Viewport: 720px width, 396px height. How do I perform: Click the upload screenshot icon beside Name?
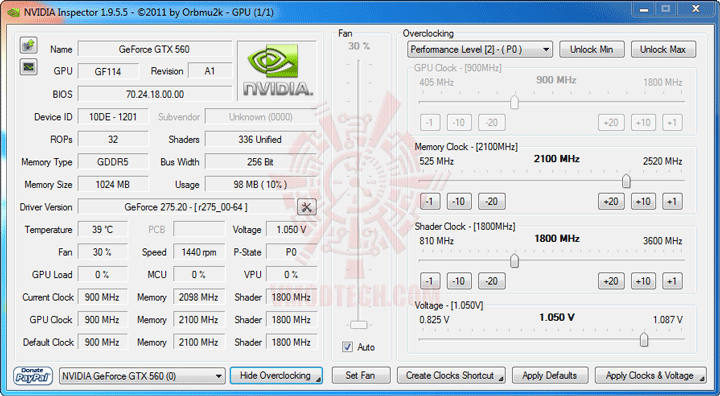click(x=28, y=45)
